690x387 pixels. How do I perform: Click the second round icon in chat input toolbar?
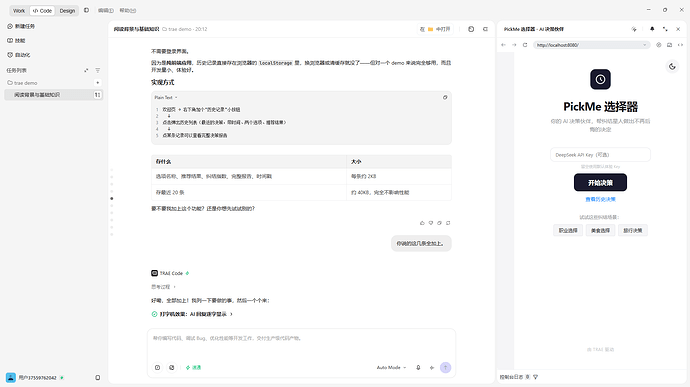172,367
